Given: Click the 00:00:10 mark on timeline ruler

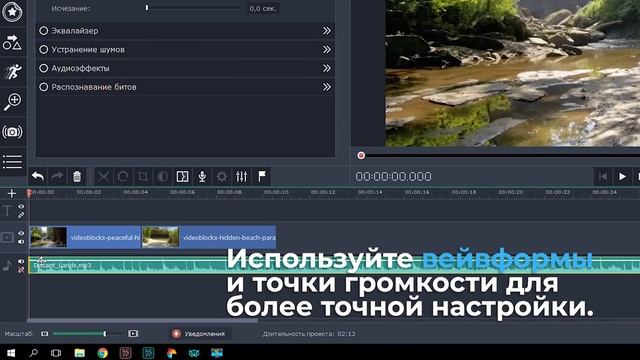Looking at the screenshot, I should (x=276, y=192).
